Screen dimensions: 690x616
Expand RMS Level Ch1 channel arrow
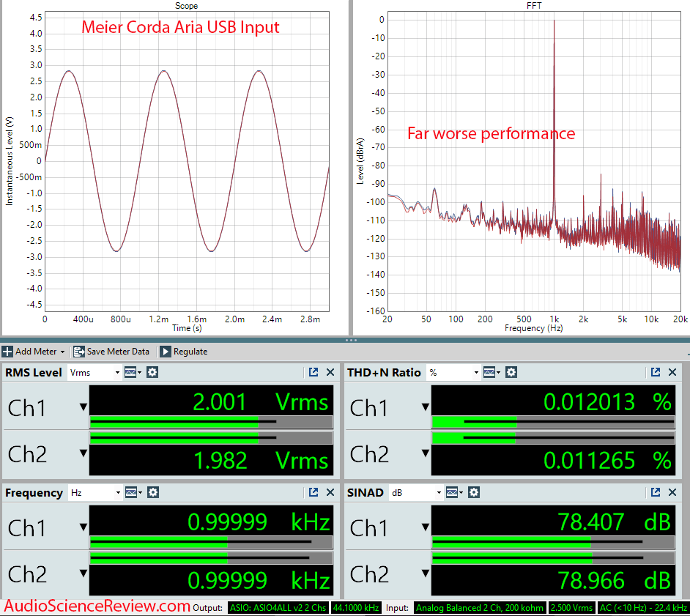(x=84, y=407)
